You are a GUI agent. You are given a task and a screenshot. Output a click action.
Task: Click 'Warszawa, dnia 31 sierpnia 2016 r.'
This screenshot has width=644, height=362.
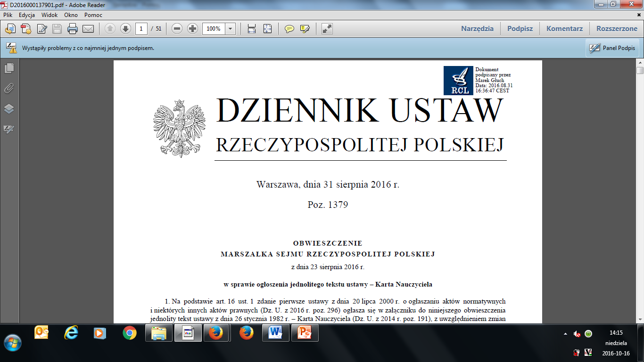coord(328,185)
